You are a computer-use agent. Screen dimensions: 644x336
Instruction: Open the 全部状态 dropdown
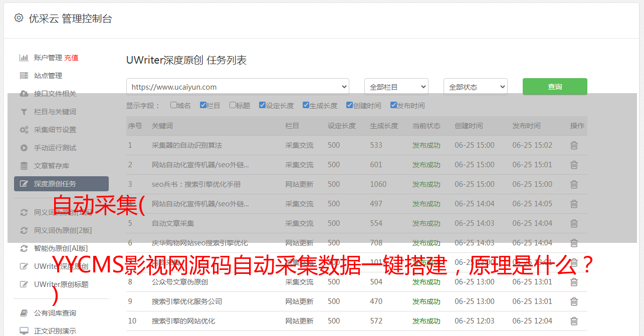tap(476, 87)
